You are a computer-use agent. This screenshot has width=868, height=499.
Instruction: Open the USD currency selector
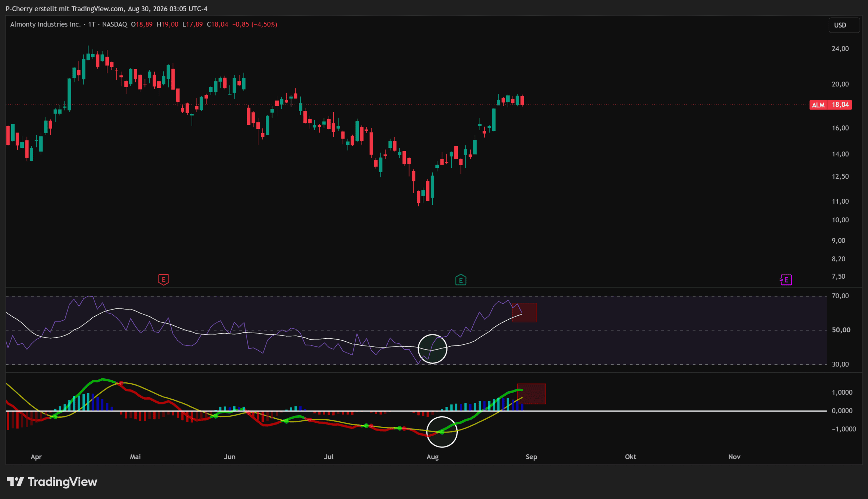tap(844, 25)
